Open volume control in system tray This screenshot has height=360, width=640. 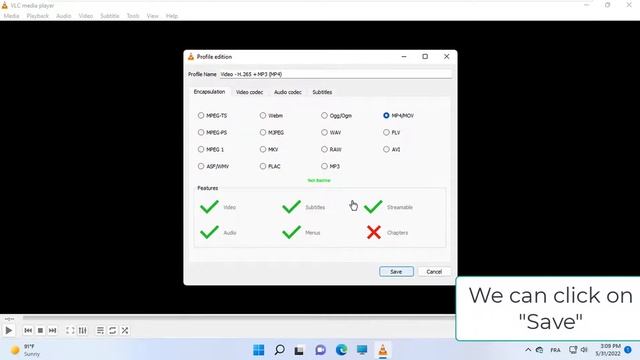584,350
